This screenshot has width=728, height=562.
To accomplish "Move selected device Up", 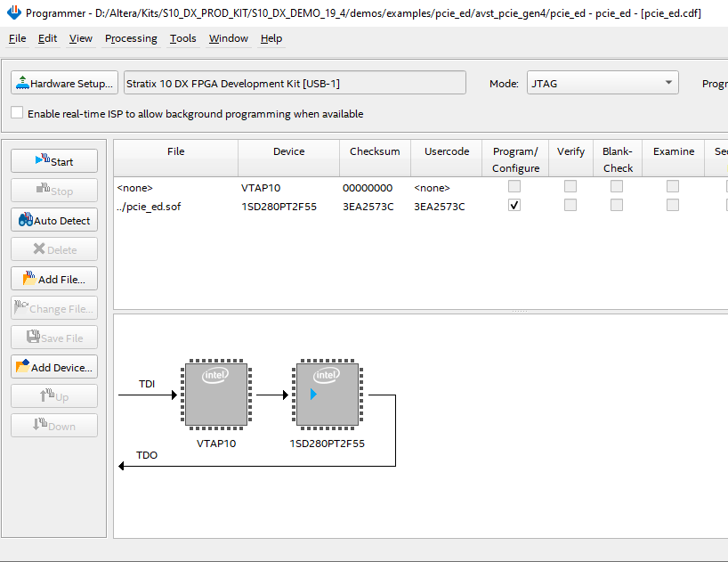I will [54, 396].
